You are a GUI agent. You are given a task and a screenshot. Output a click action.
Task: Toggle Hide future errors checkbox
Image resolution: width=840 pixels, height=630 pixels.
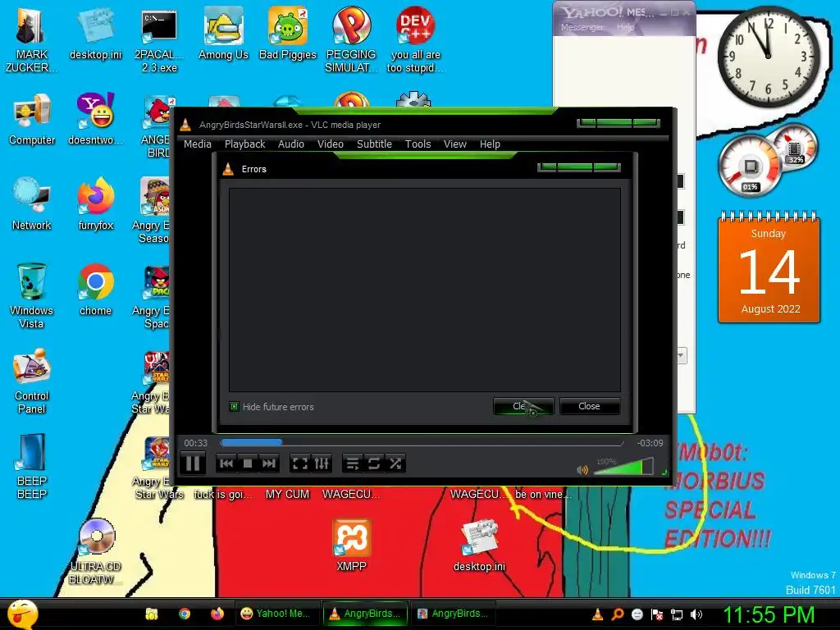(x=234, y=407)
